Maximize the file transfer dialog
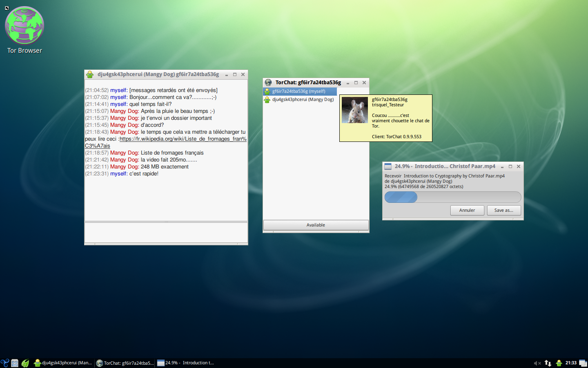This screenshot has width=588, height=368. [x=510, y=166]
